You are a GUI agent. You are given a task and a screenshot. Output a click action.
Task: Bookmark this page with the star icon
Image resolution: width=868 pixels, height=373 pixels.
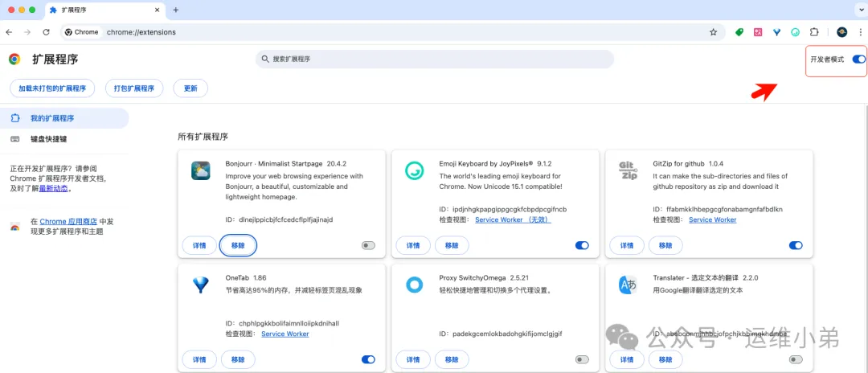pyautogui.click(x=714, y=32)
